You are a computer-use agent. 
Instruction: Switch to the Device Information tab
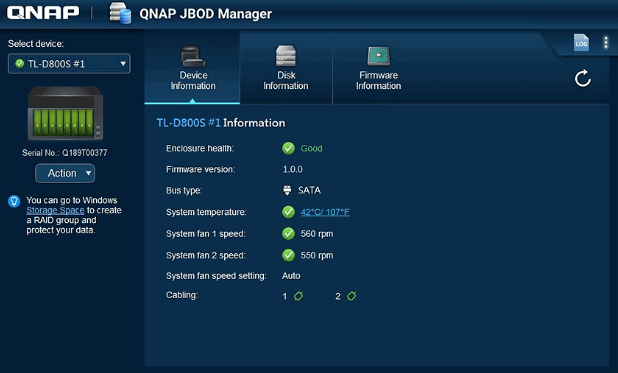[193, 68]
